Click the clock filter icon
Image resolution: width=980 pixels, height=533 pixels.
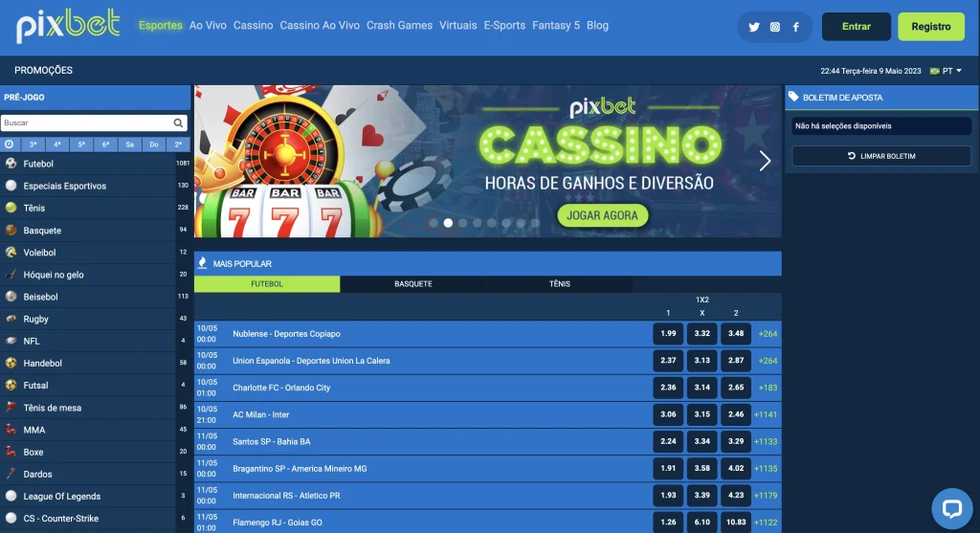coord(10,144)
